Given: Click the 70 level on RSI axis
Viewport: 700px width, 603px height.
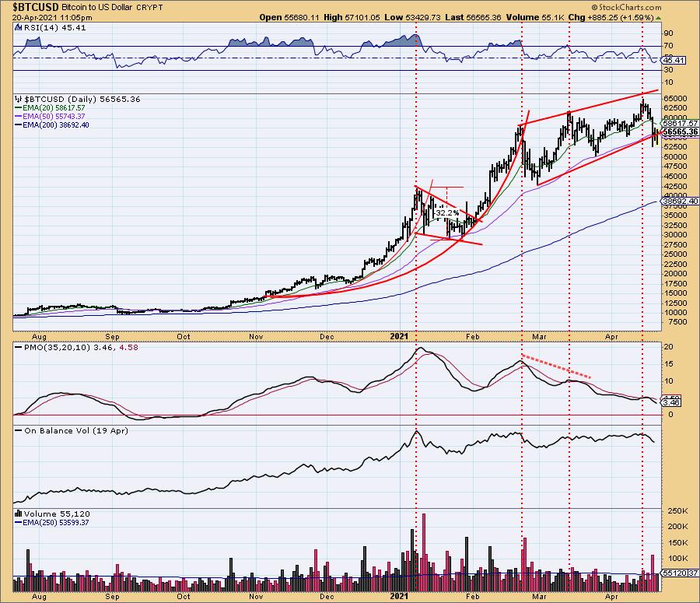Looking at the screenshot, I should 668,46.
